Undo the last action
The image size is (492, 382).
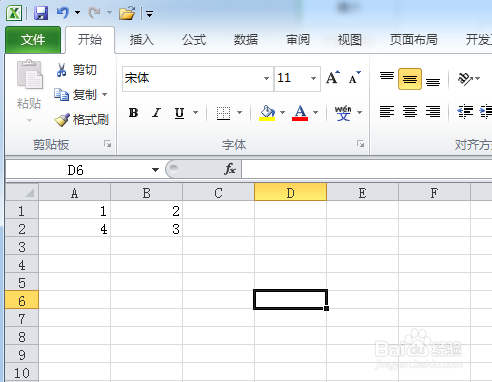pos(63,13)
